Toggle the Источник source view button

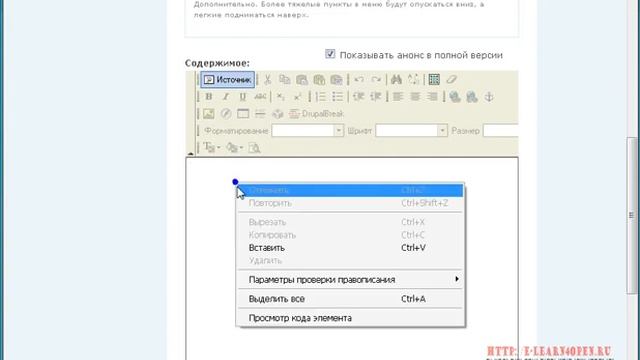[x=227, y=80]
